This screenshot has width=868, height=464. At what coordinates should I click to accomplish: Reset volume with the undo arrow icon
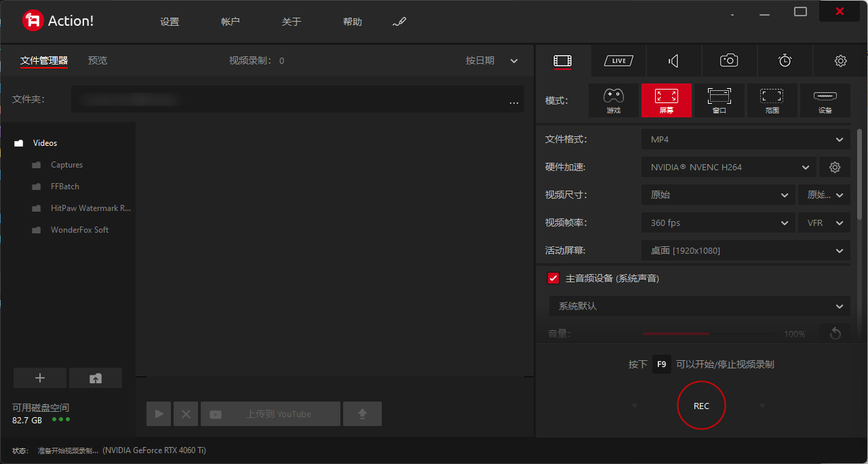(835, 333)
